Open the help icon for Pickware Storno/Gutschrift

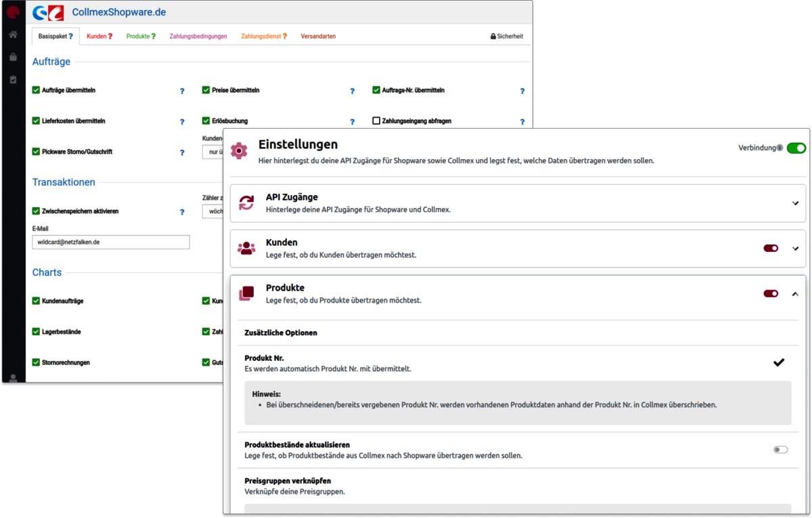pyautogui.click(x=182, y=153)
